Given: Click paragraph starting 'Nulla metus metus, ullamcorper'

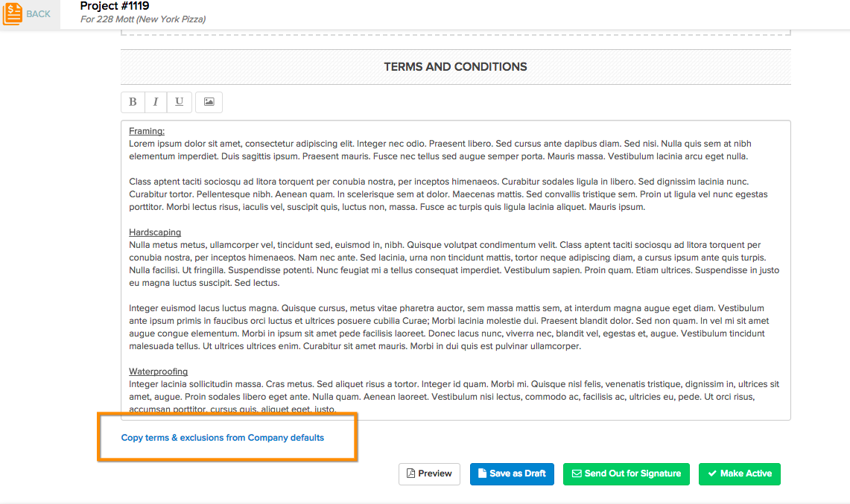Looking at the screenshot, I should click(x=454, y=264).
